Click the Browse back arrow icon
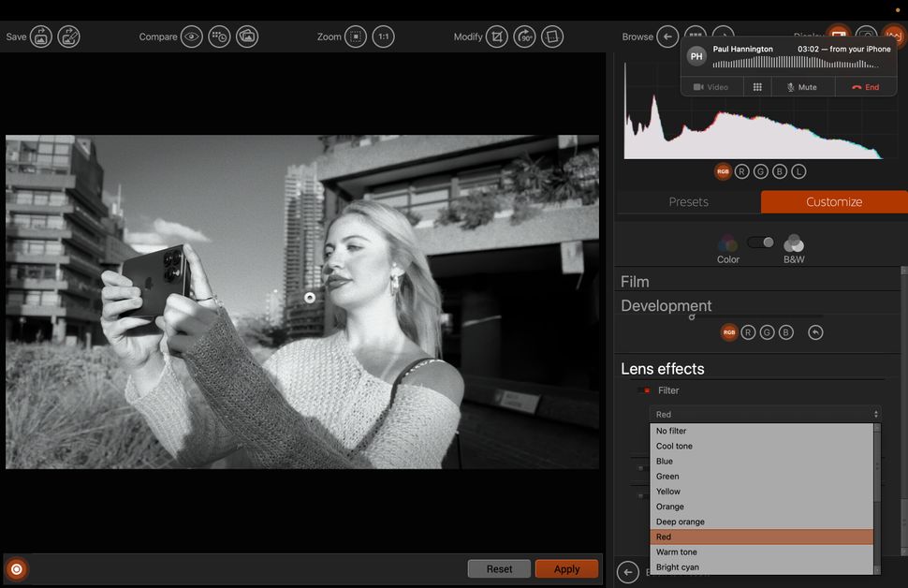Image resolution: width=908 pixels, height=588 pixels. [667, 37]
